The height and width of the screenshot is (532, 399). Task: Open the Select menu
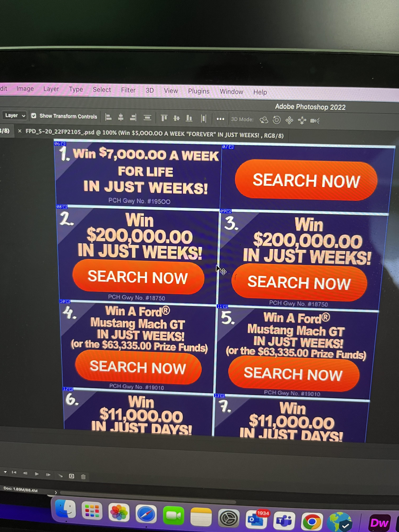(x=102, y=90)
